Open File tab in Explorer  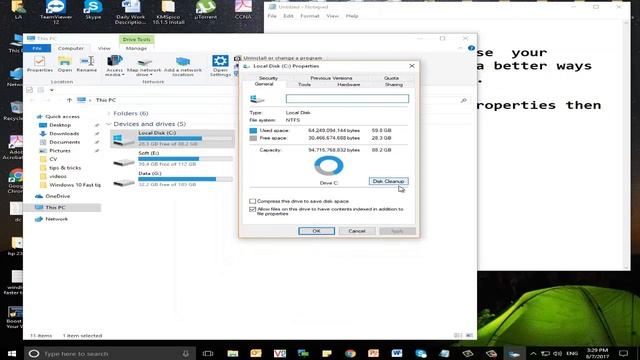(37, 48)
